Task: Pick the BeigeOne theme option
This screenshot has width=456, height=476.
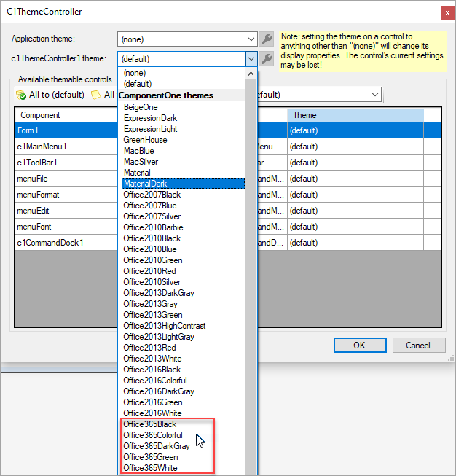Action: tap(141, 107)
